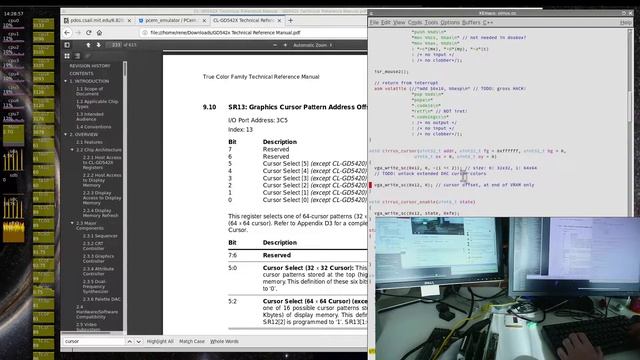Jump to 1.2 Applicable Chip Types
Viewport: 640px width, 360px height.
[97, 104]
